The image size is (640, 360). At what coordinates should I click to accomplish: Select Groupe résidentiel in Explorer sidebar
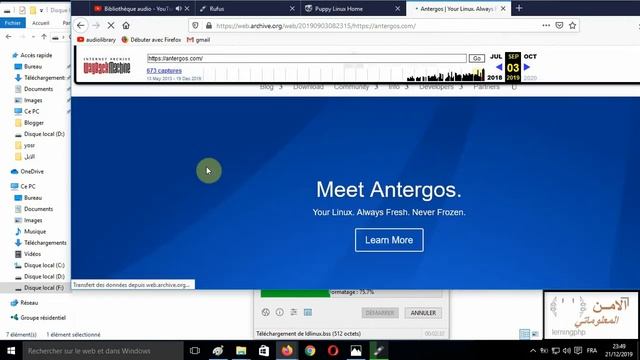43,318
